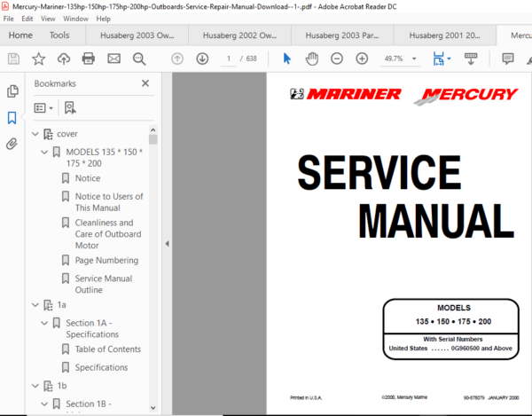Print the document with printer icon
Screen dimensions: 532x416
point(88,59)
